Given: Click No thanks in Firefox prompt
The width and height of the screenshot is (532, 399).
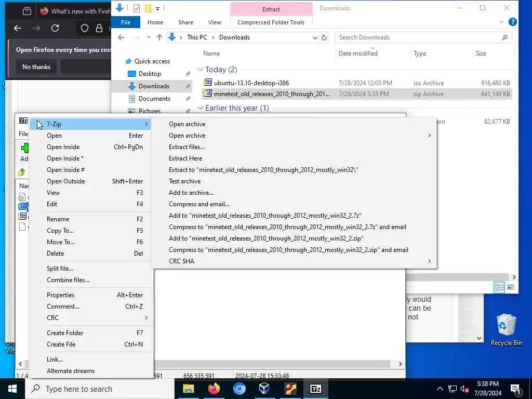Looking at the screenshot, I should pos(36,67).
